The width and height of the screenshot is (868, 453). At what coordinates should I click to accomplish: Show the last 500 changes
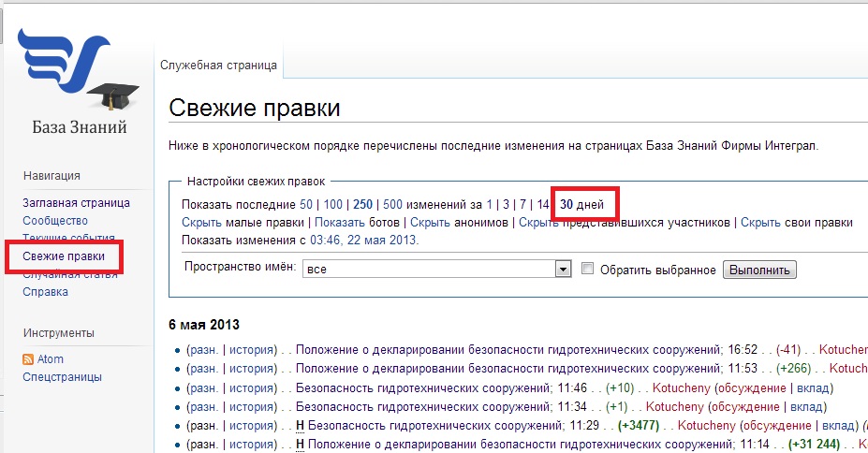392,204
